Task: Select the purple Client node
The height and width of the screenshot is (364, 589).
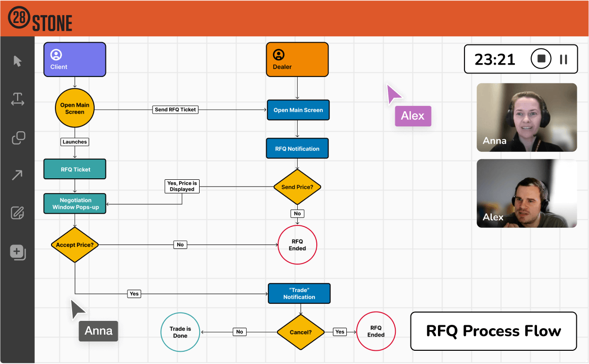Action: [75, 59]
